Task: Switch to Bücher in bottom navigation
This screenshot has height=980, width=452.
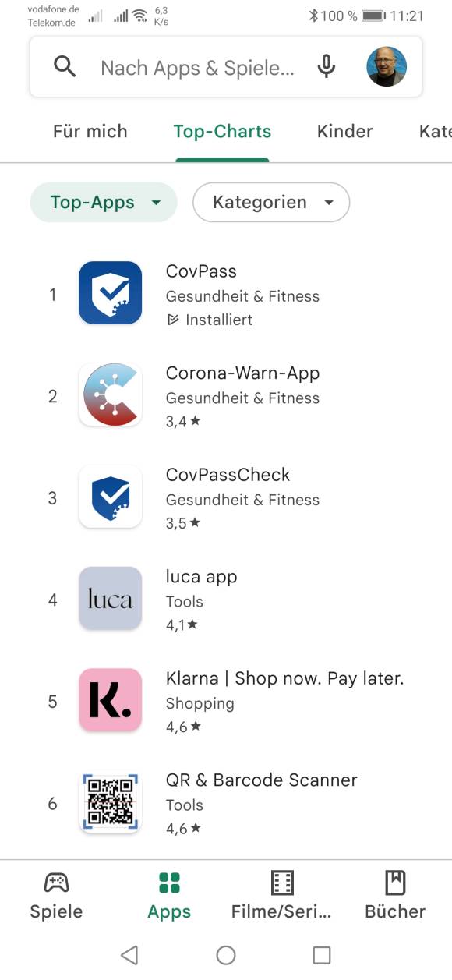Action: tap(395, 897)
